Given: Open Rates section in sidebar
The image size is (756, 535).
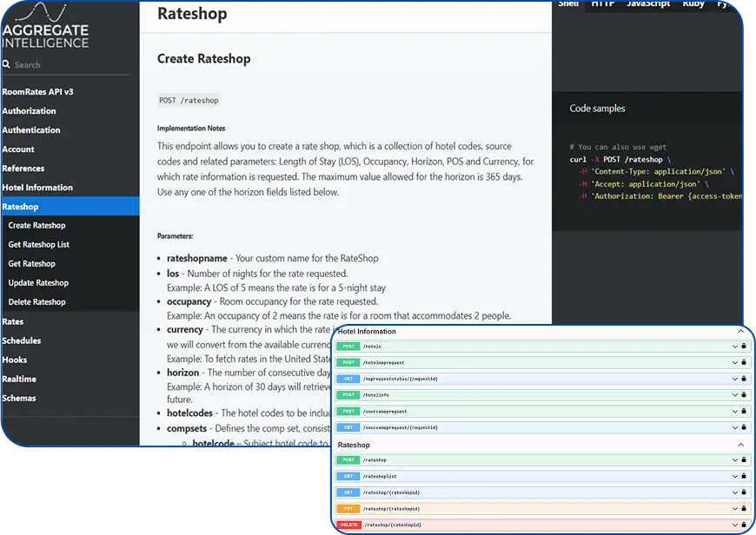Looking at the screenshot, I should click(12, 321).
